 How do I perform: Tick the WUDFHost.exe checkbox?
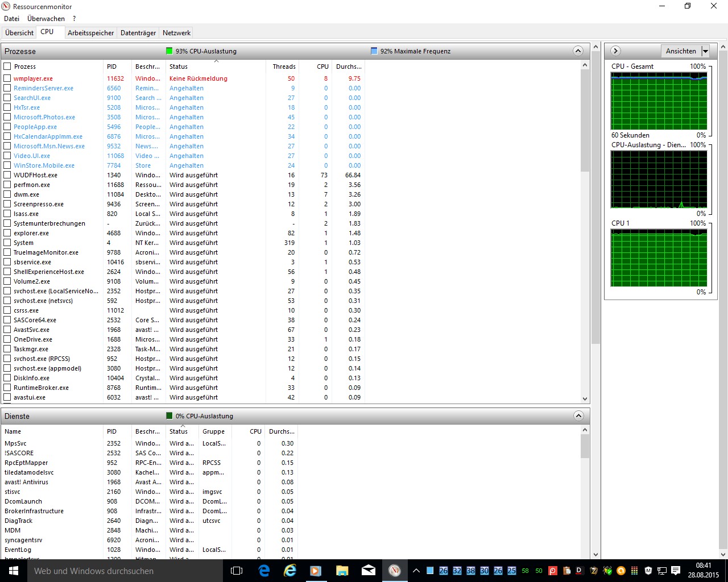(x=7, y=175)
